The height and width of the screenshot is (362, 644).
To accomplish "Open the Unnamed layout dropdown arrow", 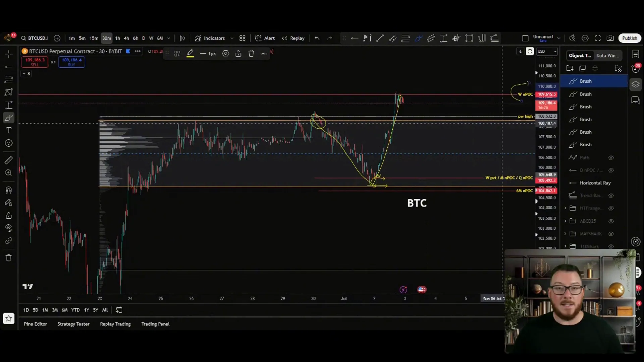I will tap(559, 38).
